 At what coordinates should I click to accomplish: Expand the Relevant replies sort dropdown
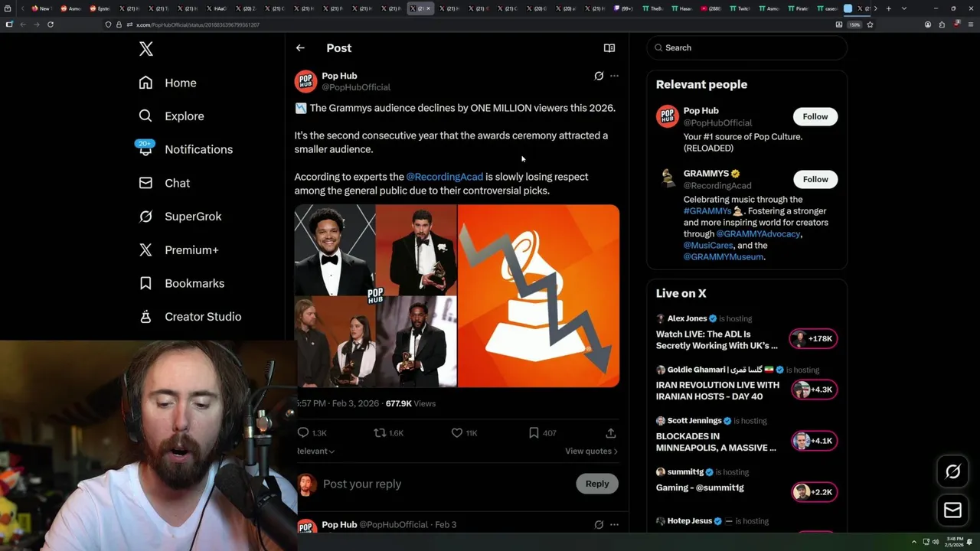coord(315,451)
